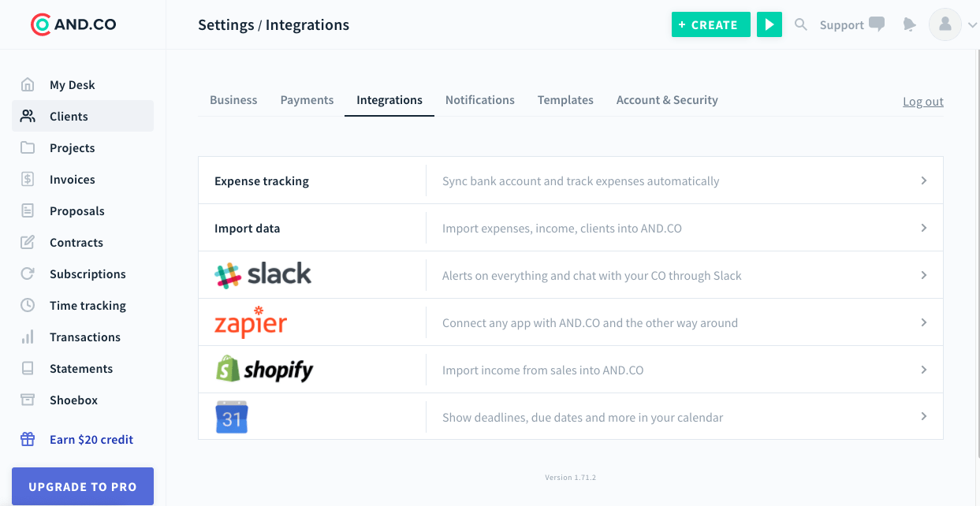980x506 pixels.
Task: Click the Shopify logo
Action: [265, 369]
